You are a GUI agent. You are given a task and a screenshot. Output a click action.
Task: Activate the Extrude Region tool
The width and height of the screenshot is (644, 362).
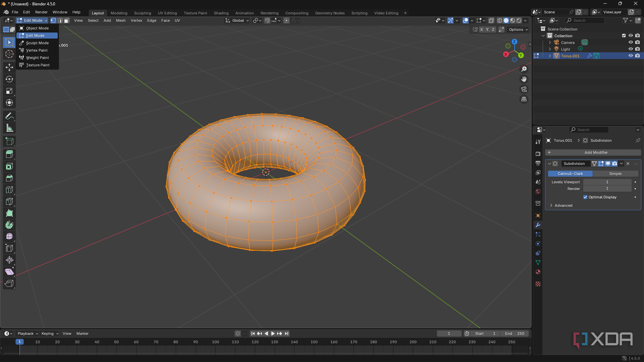[x=9, y=155]
